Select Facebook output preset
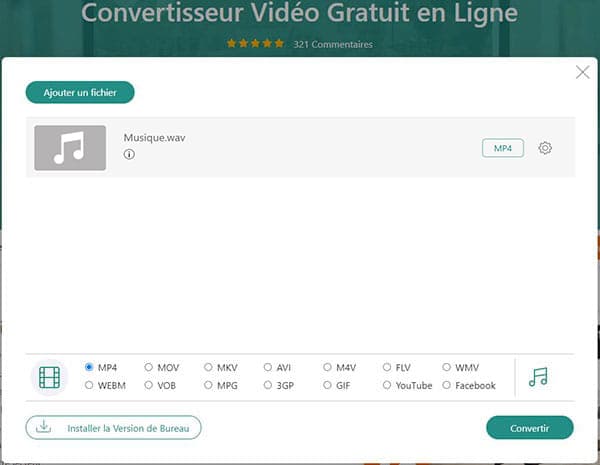Screen dimensions: 600x465 (x=447, y=385)
